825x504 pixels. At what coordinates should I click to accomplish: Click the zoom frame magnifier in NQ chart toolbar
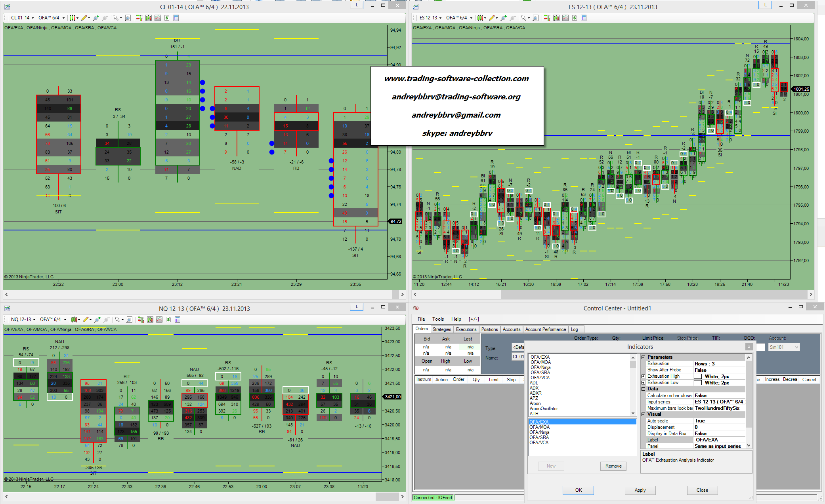(129, 320)
